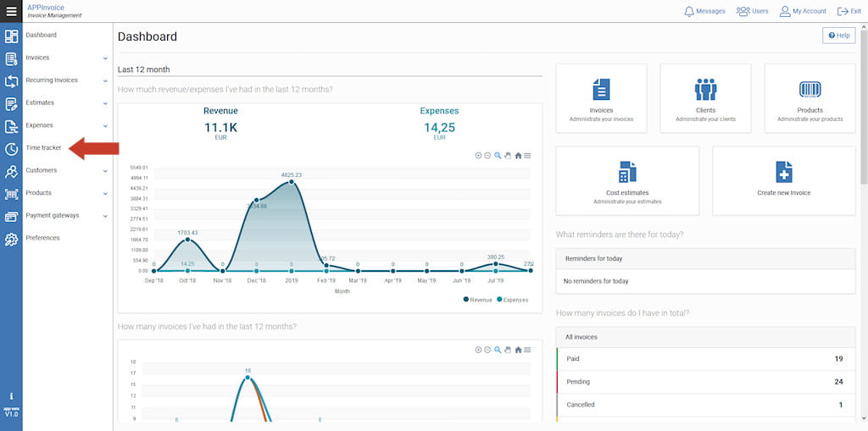Expand the Expenses menu chevron
Image resolution: width=868 pixels, height=431 pixels.
tap(105, 125)
